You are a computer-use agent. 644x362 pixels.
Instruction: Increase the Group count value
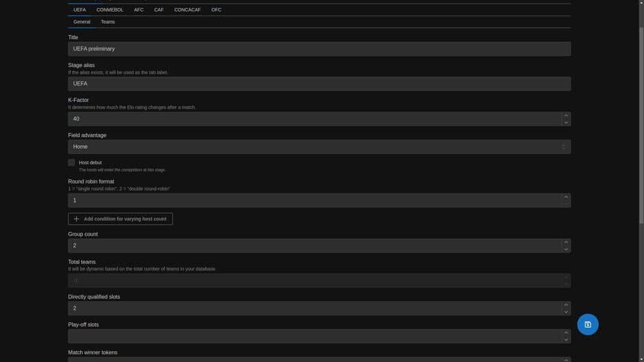(566, 242)
